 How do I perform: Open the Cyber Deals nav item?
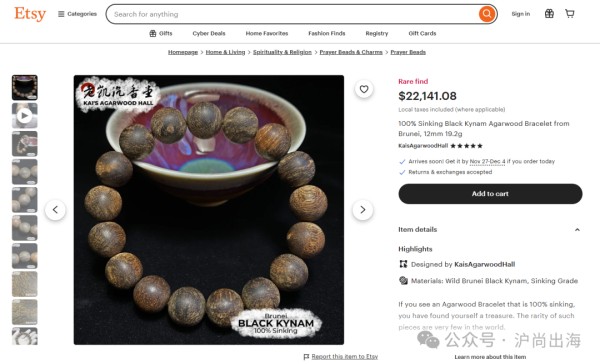tap(209, 33)
